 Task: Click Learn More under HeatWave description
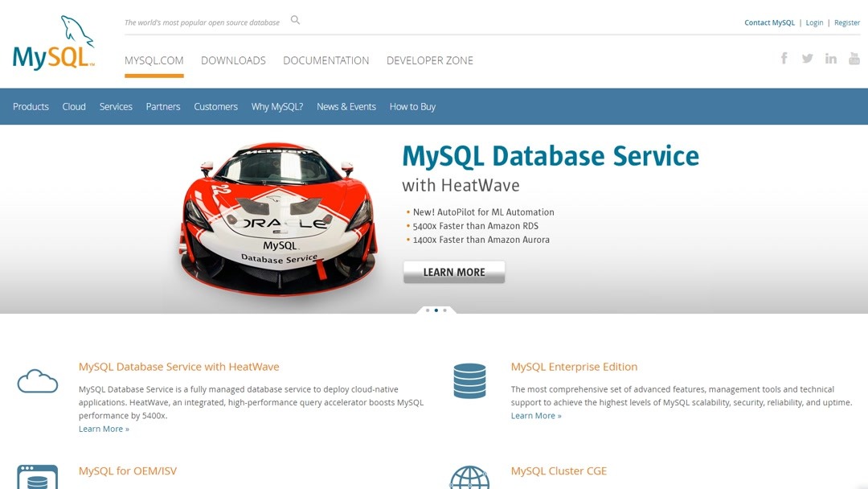101,428
